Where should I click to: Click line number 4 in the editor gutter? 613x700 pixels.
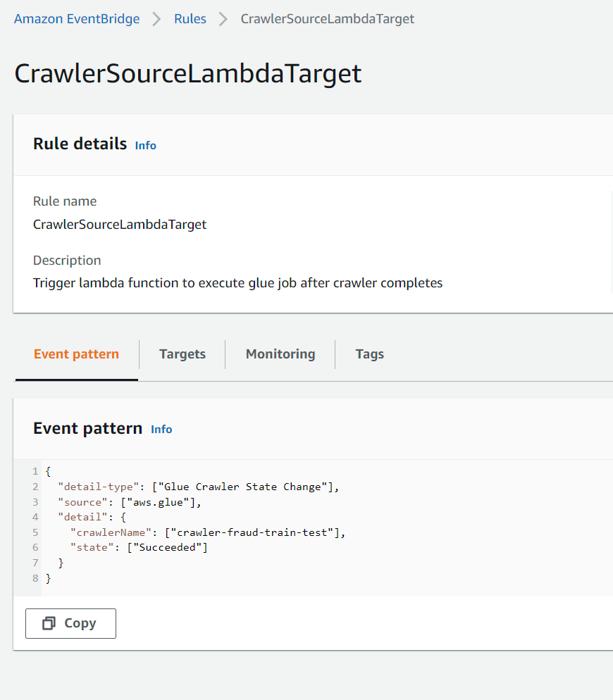point(35,518)
